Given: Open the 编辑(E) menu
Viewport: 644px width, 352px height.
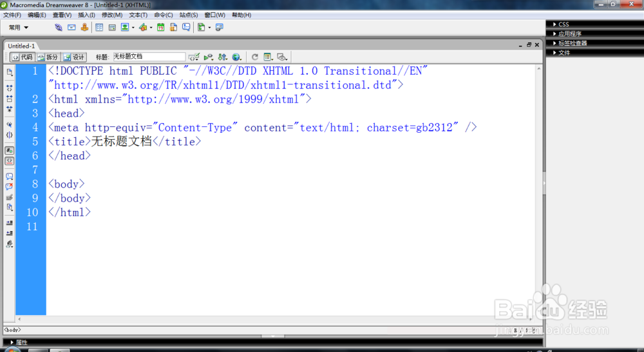Looking at the screenshot, I should (37, 15).
